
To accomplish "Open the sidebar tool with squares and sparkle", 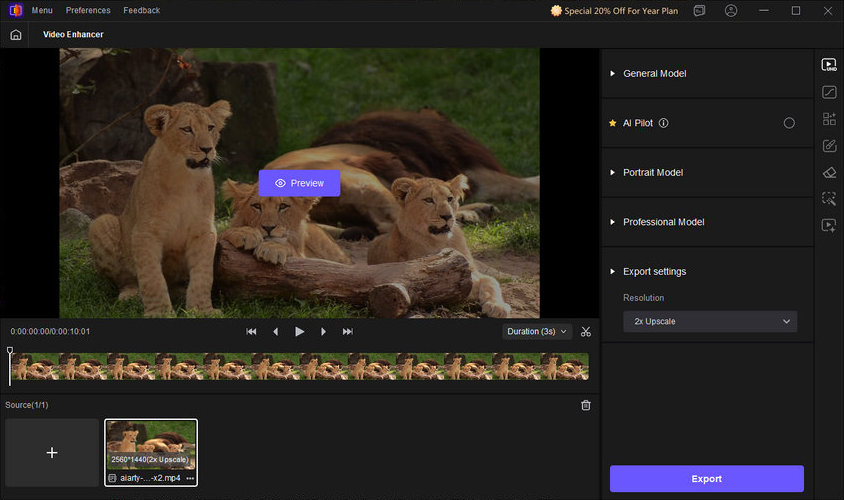I will coord(829,119).
